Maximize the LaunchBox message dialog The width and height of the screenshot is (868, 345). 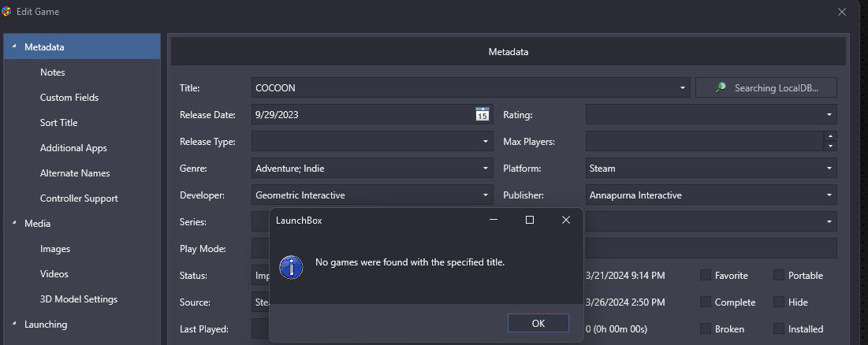529,220
